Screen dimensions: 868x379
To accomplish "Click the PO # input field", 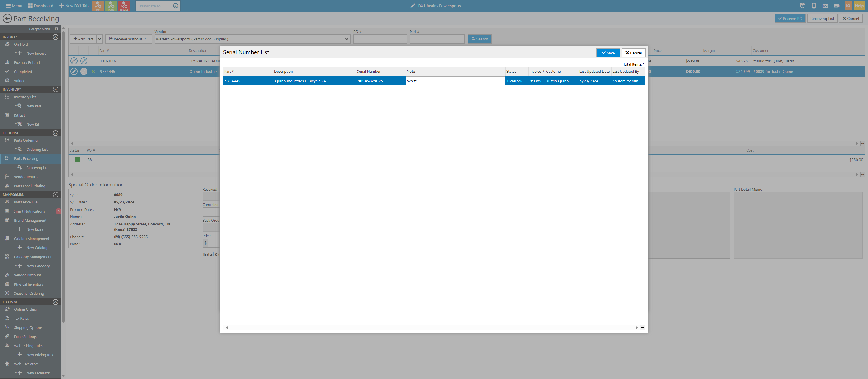I will 380,39.
